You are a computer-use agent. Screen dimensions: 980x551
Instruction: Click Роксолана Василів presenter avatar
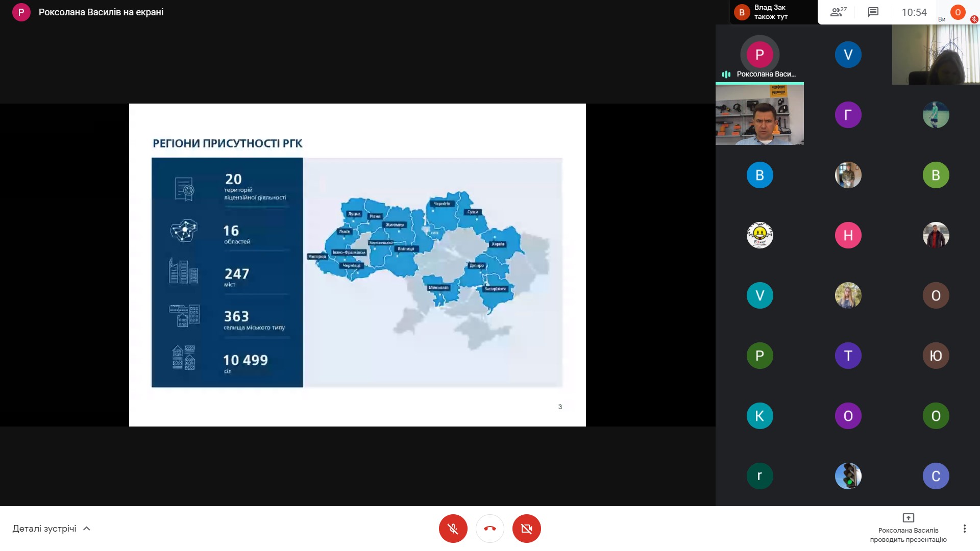759,54
